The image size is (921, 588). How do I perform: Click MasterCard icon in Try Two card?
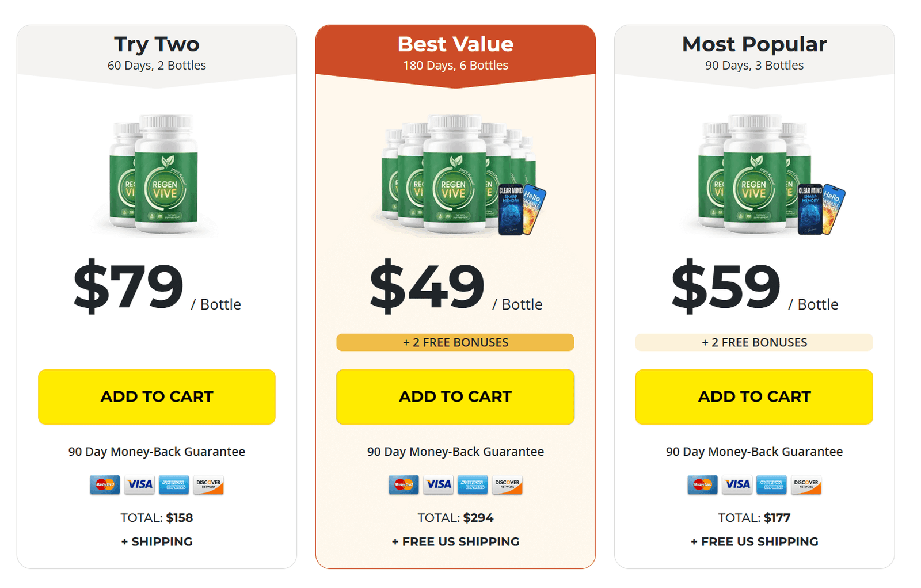pyautogui.click(x=105, y=485)
